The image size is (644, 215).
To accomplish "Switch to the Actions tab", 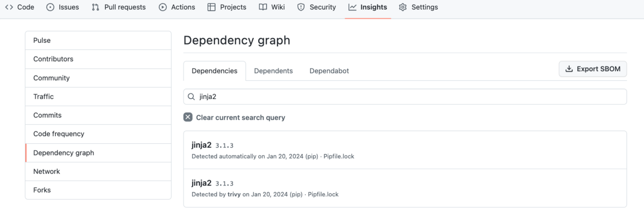I will pos(177,8).
